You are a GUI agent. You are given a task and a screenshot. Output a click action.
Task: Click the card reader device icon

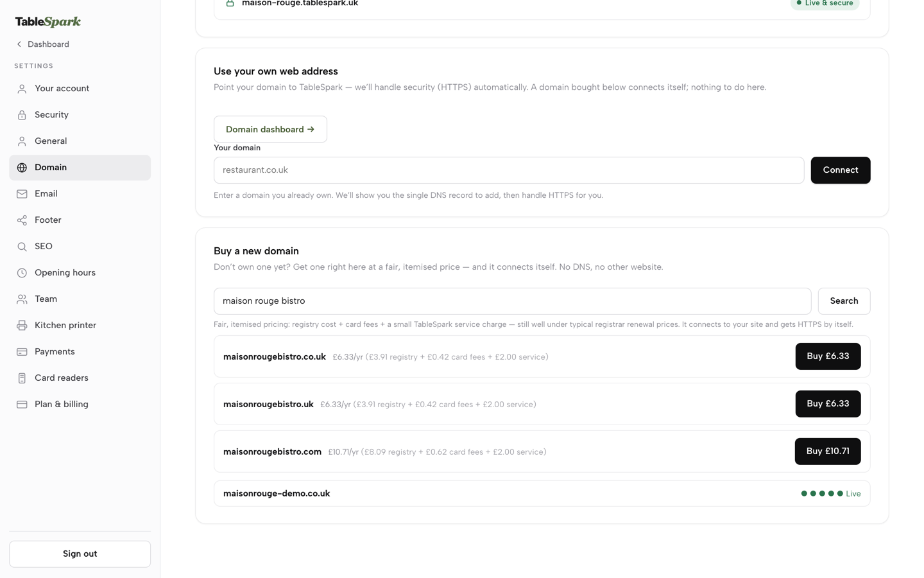pos(22,378)
